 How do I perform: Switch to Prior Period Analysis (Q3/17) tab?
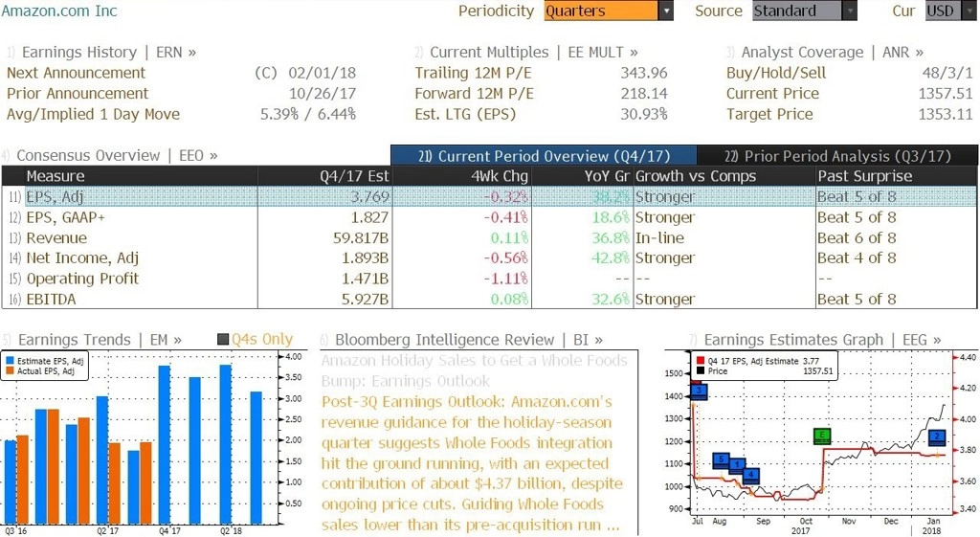tap(837, 156)
